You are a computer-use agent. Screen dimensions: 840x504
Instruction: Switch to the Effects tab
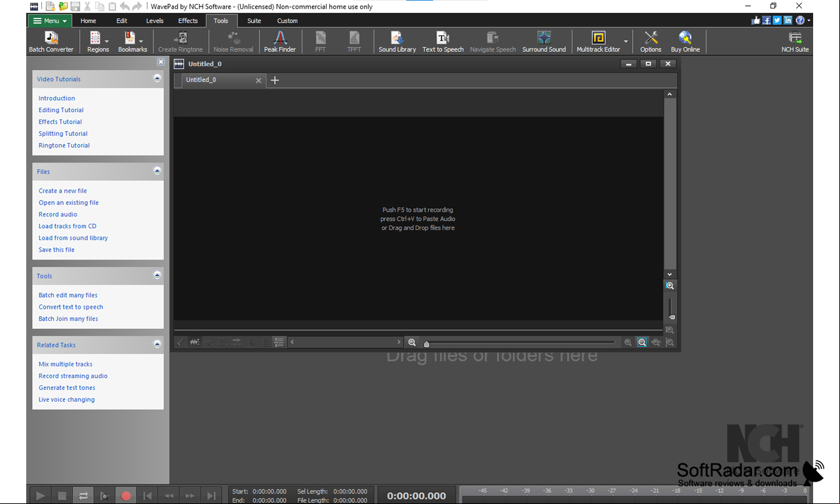tap(188, 21)
